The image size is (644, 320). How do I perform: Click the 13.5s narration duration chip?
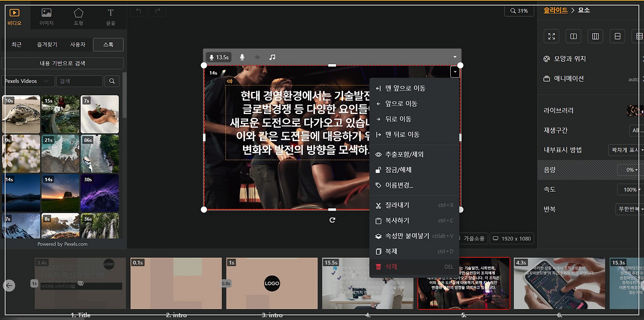pyautogui.click(x=218, y=57)
